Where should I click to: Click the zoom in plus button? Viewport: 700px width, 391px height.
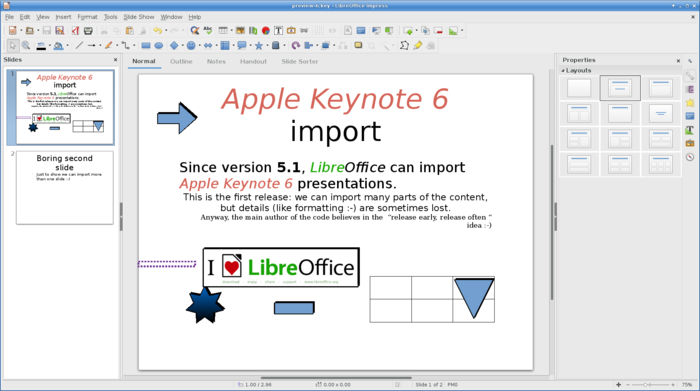click(x=673, y=384)
